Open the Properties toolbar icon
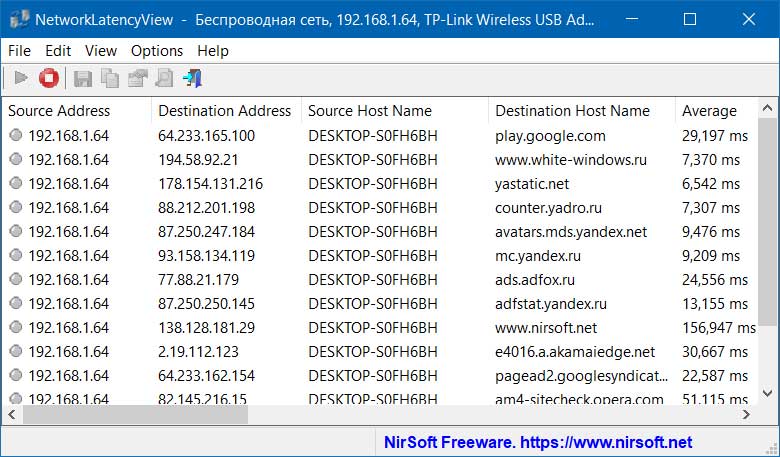The height and width of the screenshot is (457, 780). point(137,79)
